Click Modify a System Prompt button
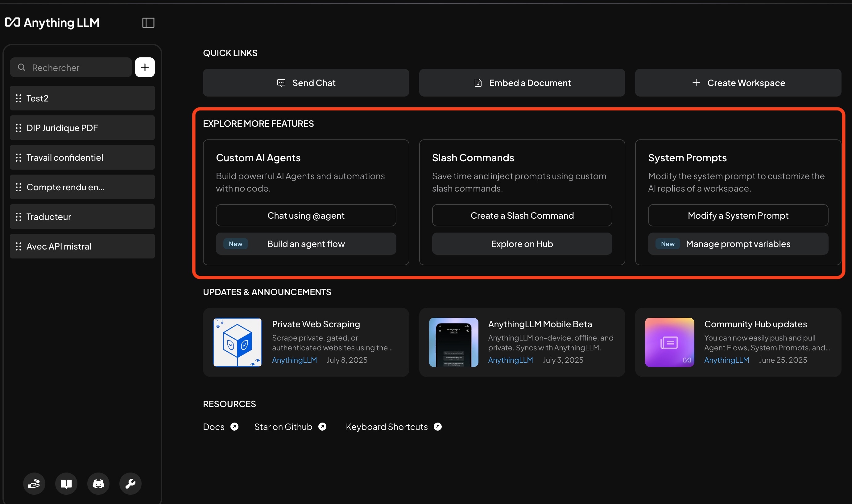The image size is (852, 504). (738, 215)
